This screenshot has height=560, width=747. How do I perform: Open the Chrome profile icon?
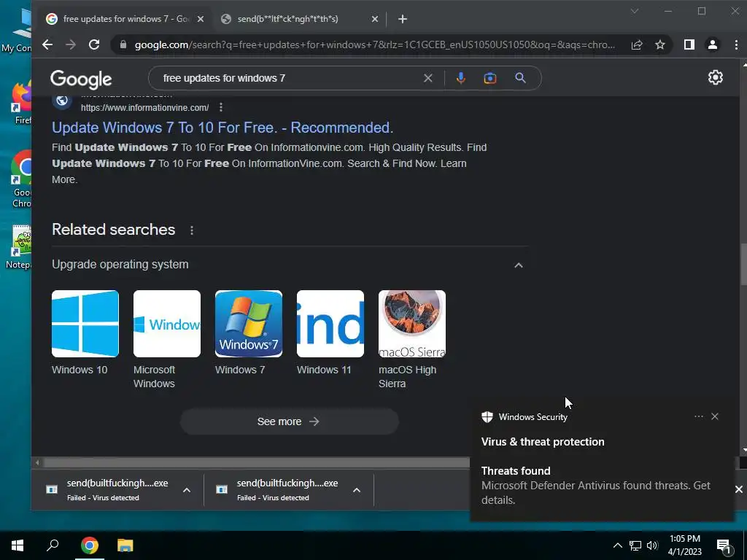(x=713, y=44)
